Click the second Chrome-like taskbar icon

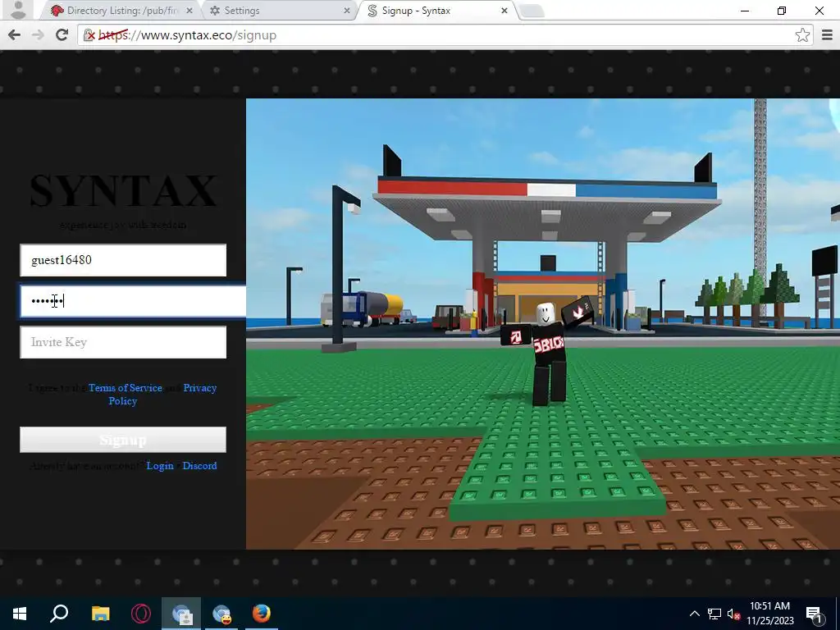coord(221,614)
